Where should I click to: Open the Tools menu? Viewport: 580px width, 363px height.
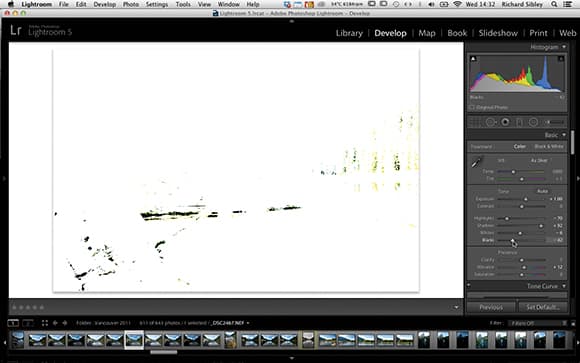(x=183, y=4)
